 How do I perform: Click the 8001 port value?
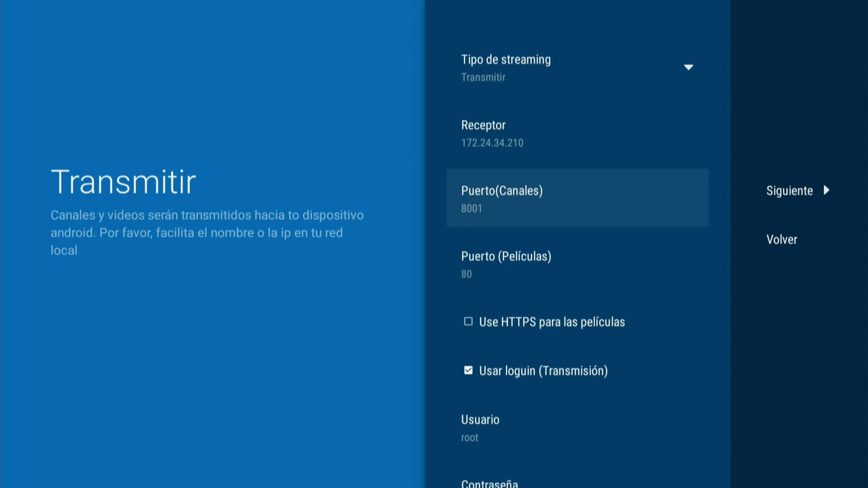pyautogui.click(x=472, y=209)
